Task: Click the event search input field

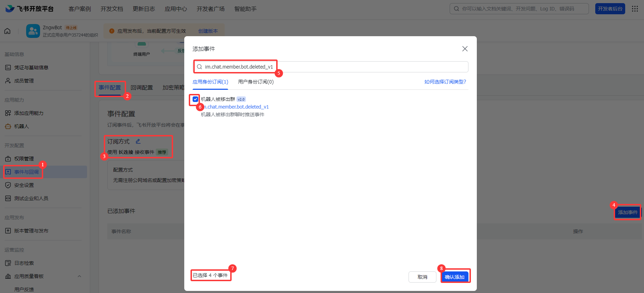Action: (331, 67)
